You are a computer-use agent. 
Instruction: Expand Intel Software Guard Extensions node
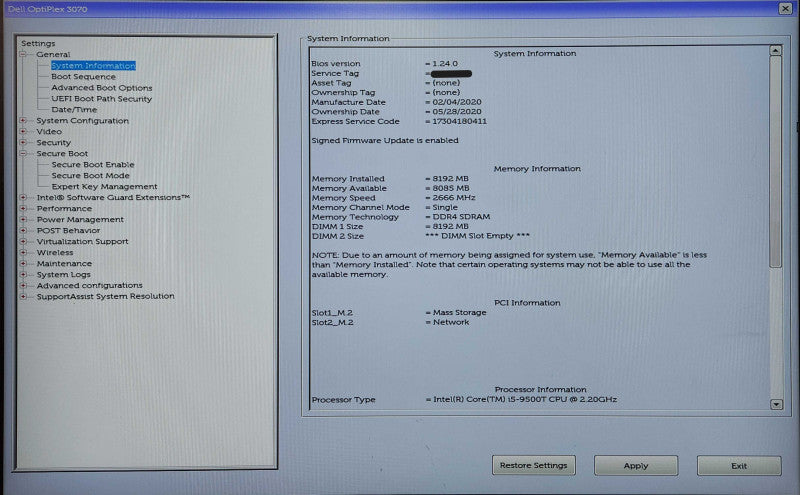[x=23, y=197]
